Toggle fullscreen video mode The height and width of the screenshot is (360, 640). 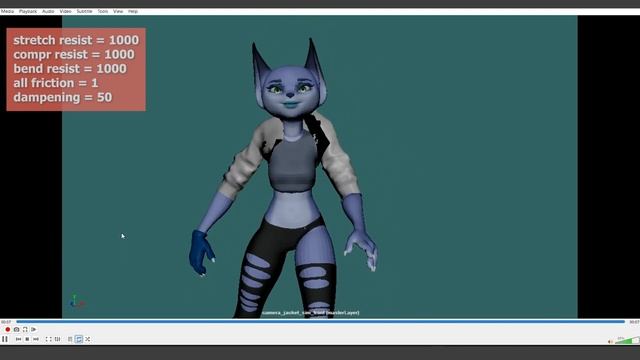(x=48, y=339)
